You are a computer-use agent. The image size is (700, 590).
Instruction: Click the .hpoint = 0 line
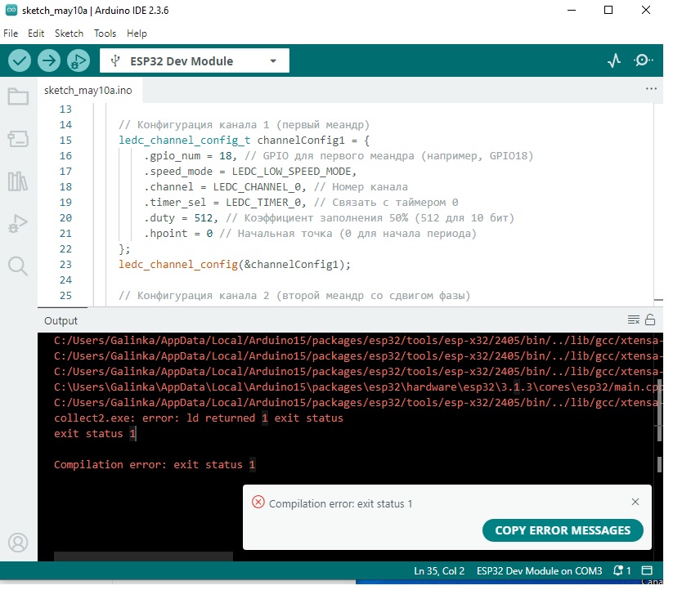pos(310,234)
